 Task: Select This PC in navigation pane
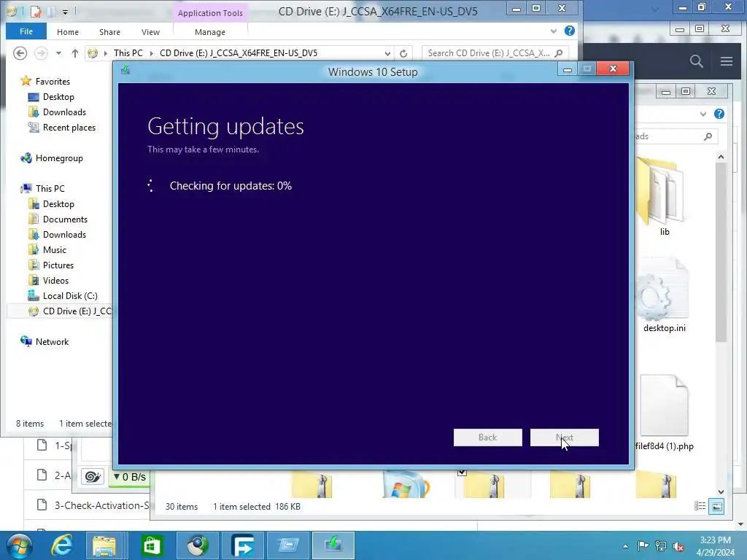(x=50, y=189)
